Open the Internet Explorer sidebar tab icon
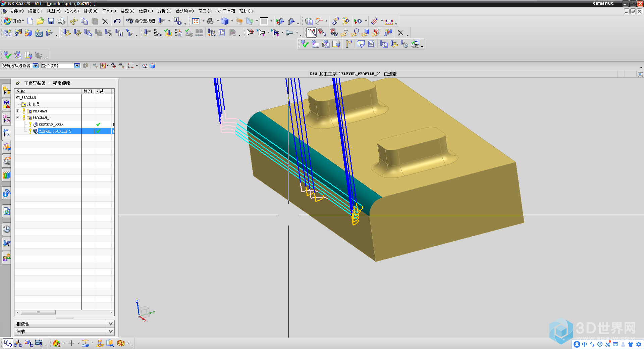This screenshot has height=349, width=644. (6, 211)
